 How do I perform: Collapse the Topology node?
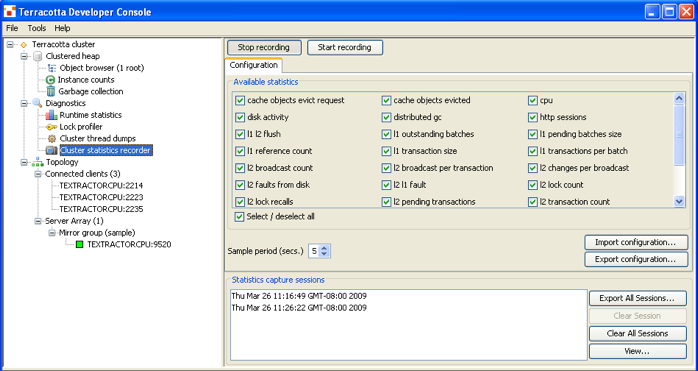coord(24,163)
